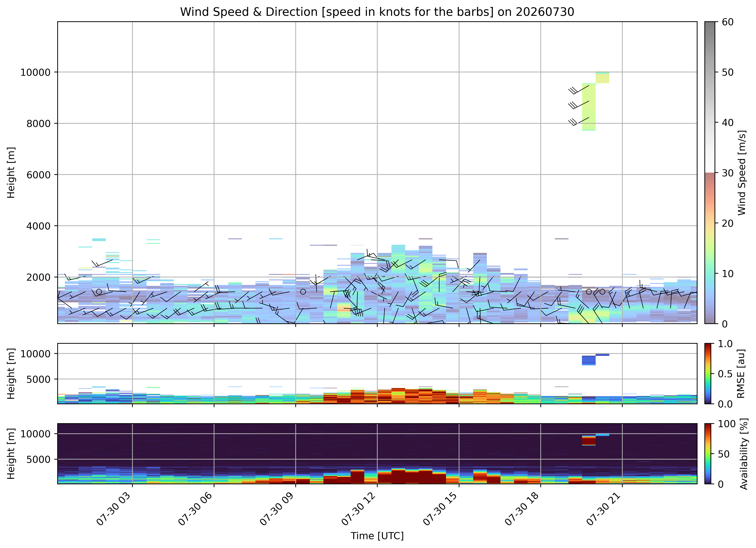This screenshot has width=756, height=548.
Task: Click the green high-altitude wind patch at 10000 m
Action: pyautogui.click(x=602, y=77)
